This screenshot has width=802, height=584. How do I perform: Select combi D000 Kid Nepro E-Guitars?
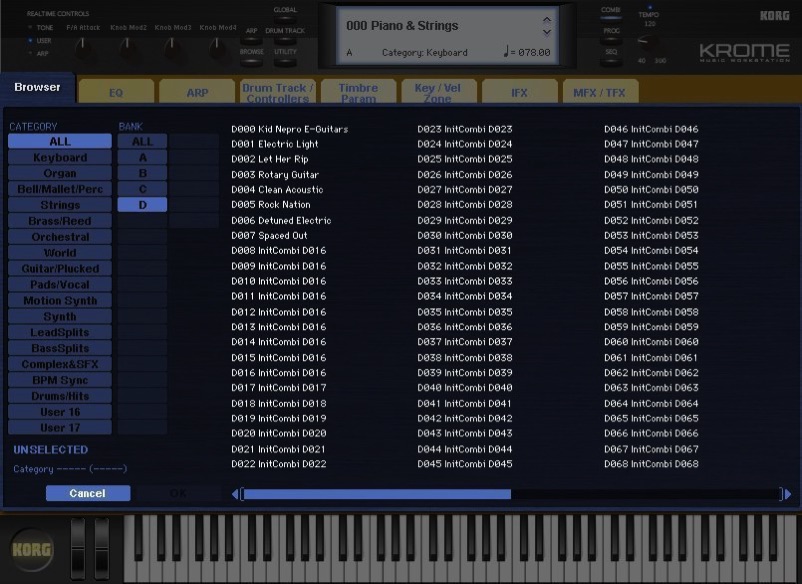(x=289, y=129)
